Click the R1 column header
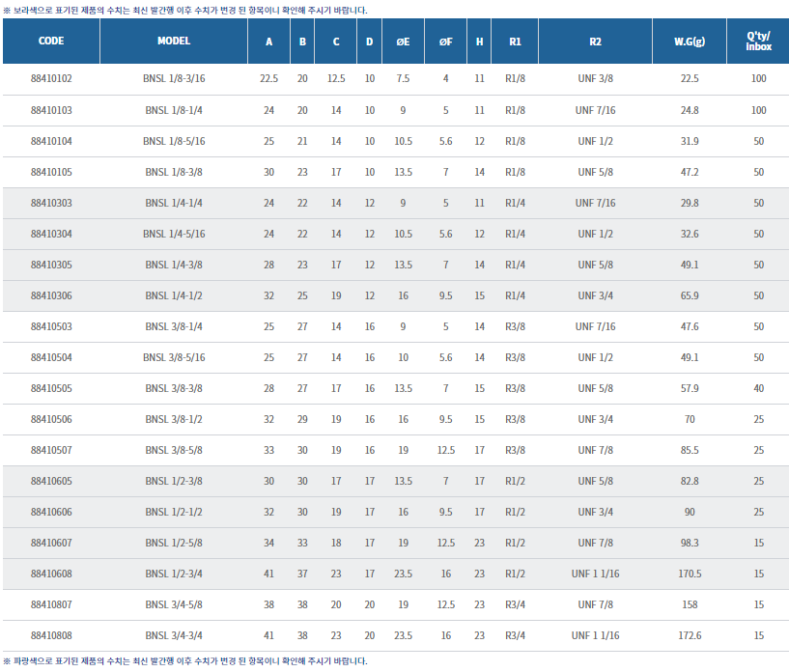 click(515, 42)
